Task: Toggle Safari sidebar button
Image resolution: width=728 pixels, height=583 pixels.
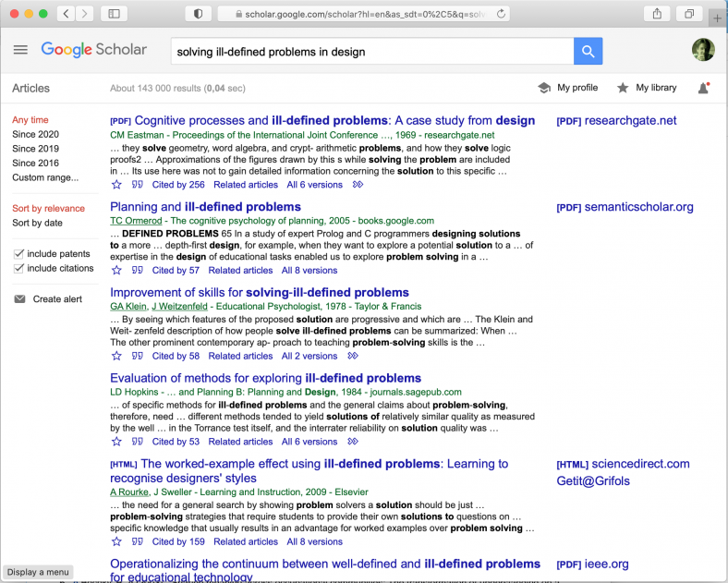Action: pyautogui.click(x=114, y=14)
